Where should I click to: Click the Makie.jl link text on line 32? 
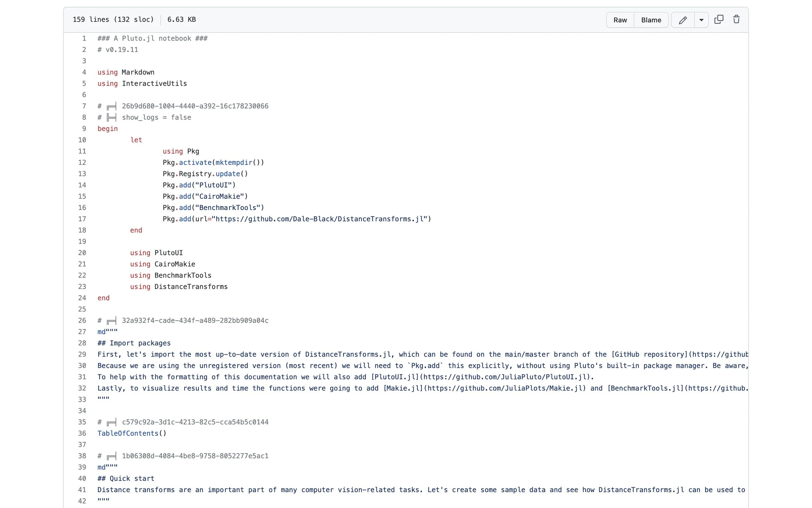click(403, 388)
